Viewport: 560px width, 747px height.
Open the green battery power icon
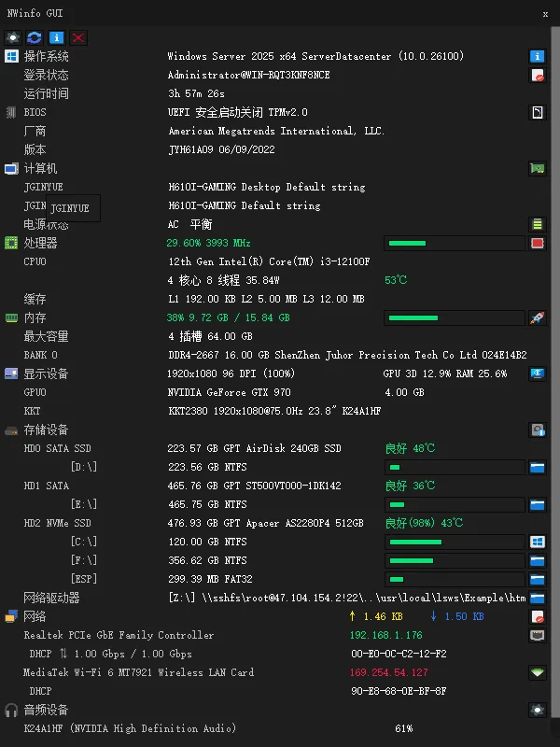click(538, 224)
